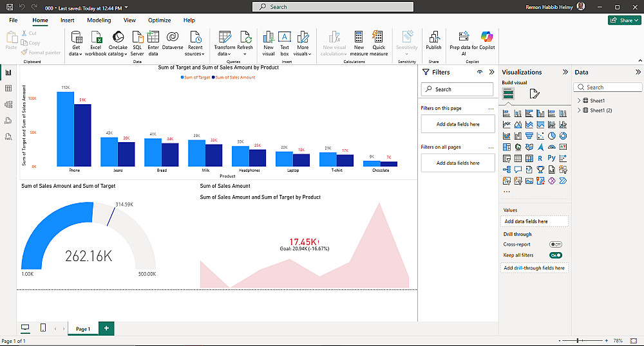The width and height of the screenshot is (644, 346).
Task: Click the Refresh button
Action: coord(245,44)
